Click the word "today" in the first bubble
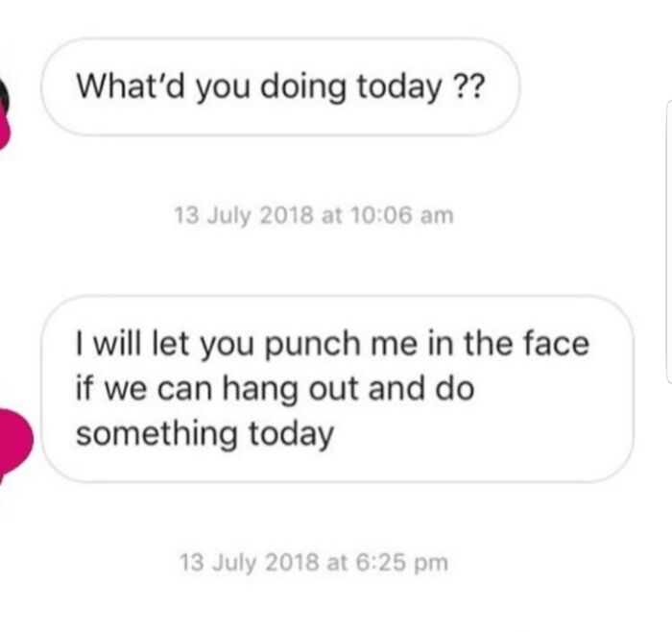The height and width of the screenshot is (632, 672). click(x=396, y=88)
